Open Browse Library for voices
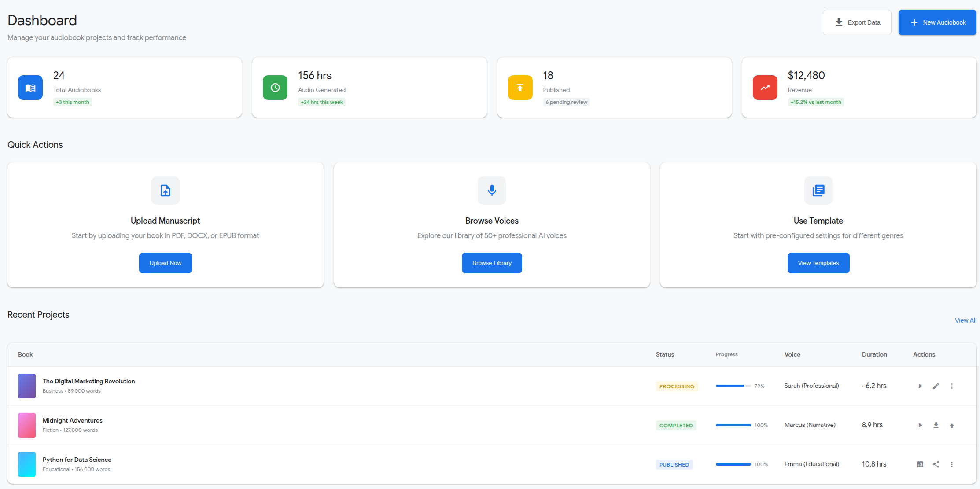Image resolution: width=980 pixels, height=489 pixels. [492, 263]
